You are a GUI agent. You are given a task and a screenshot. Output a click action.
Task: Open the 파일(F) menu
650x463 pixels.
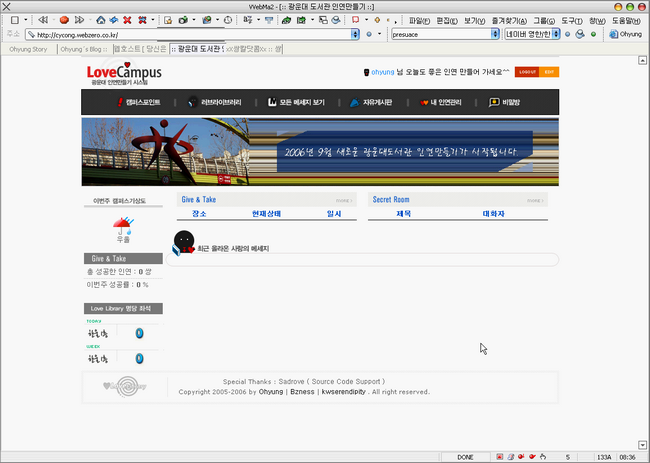point(421,19)
